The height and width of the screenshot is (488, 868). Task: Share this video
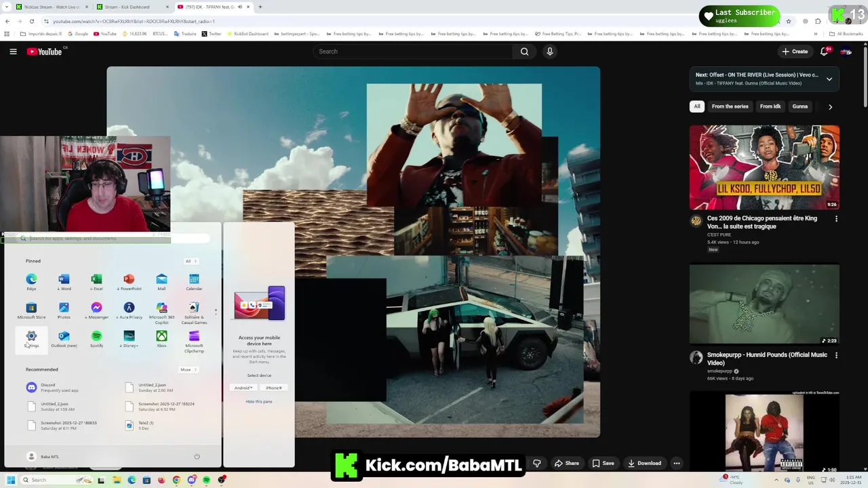coord(567,464)
